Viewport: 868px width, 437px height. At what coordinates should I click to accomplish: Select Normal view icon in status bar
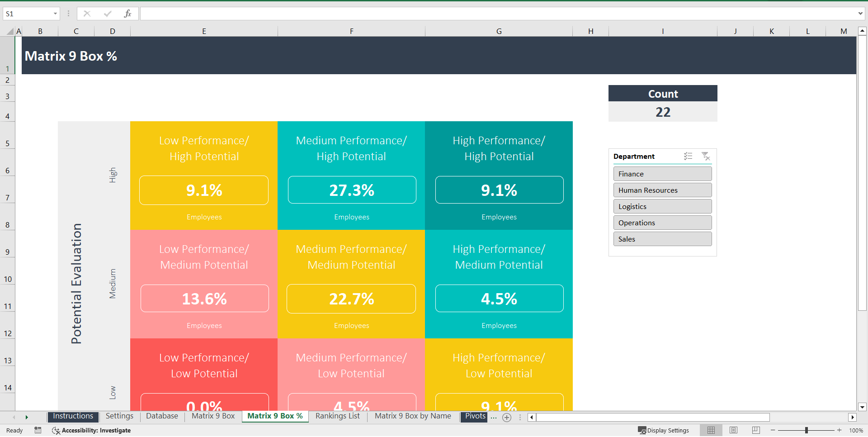click(x=711, y=430)
